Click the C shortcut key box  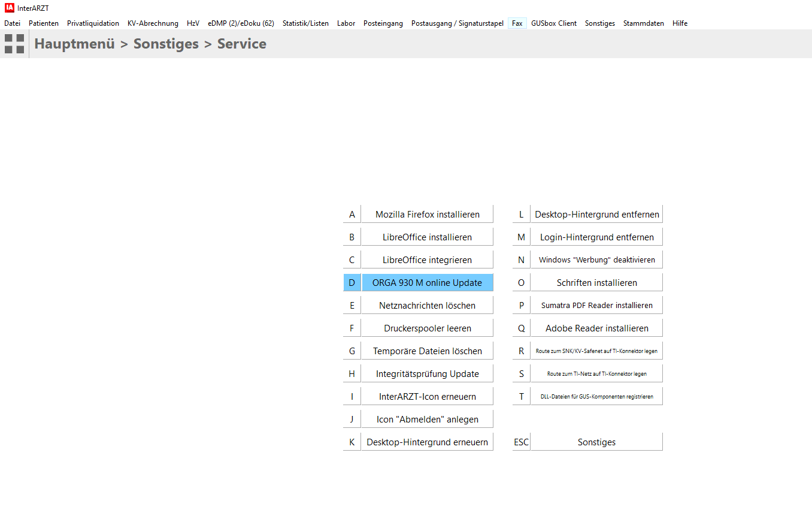coord(352,260)
